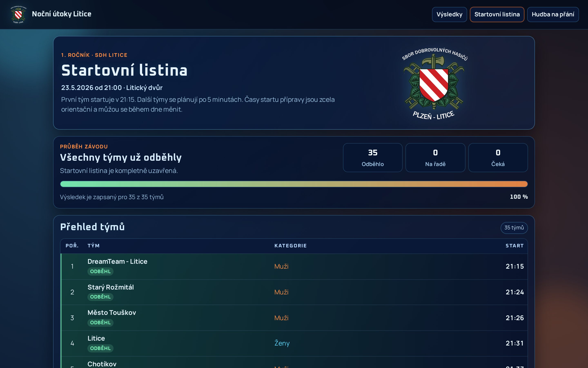Select the Litice team name in row 4
Viewport: 588px width, 368px height.
point(96,338)
